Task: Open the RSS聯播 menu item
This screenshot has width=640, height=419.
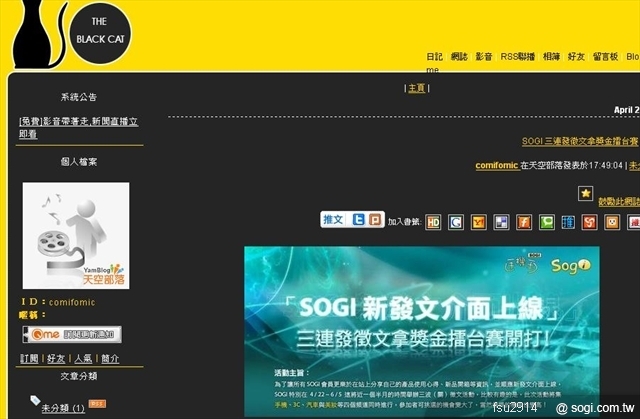Action: point(518,57)
